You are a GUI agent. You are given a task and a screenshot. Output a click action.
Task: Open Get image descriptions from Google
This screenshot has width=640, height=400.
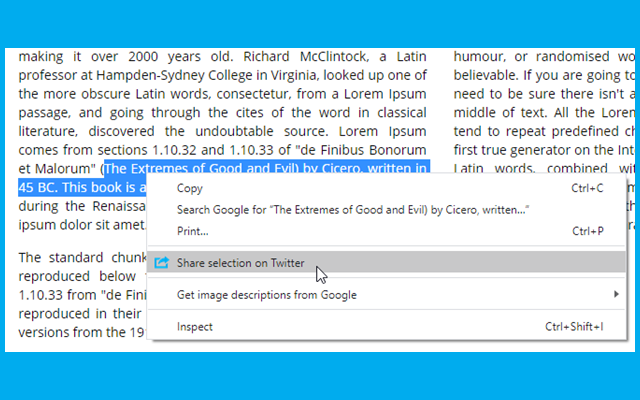(386, 295)
